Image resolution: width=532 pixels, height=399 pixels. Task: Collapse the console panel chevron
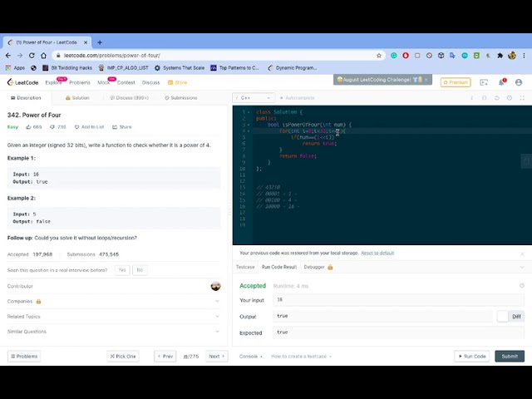[522, 267]
